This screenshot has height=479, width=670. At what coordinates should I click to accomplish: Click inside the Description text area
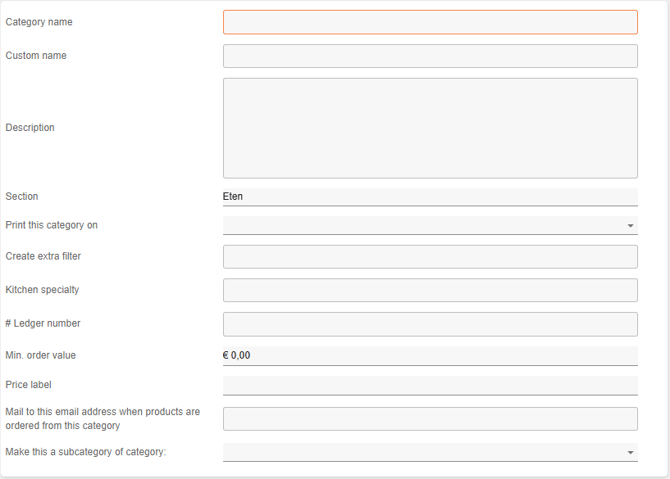(430, 128)
